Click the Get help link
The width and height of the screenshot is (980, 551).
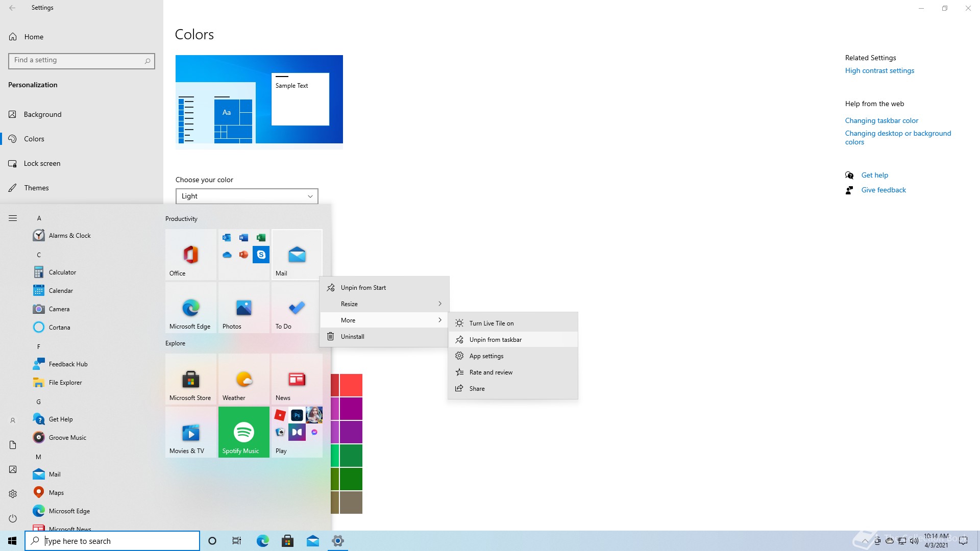[x=874, y=175]
